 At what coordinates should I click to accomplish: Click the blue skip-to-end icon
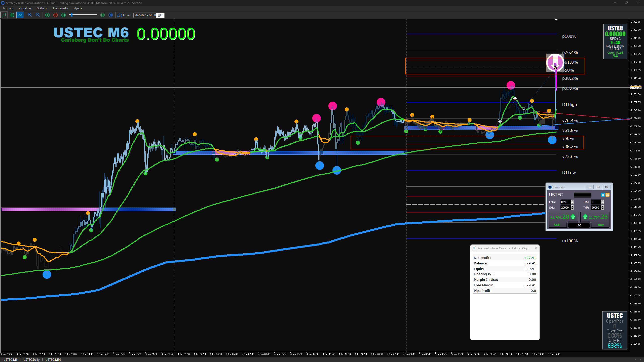[x=110, y=15]
